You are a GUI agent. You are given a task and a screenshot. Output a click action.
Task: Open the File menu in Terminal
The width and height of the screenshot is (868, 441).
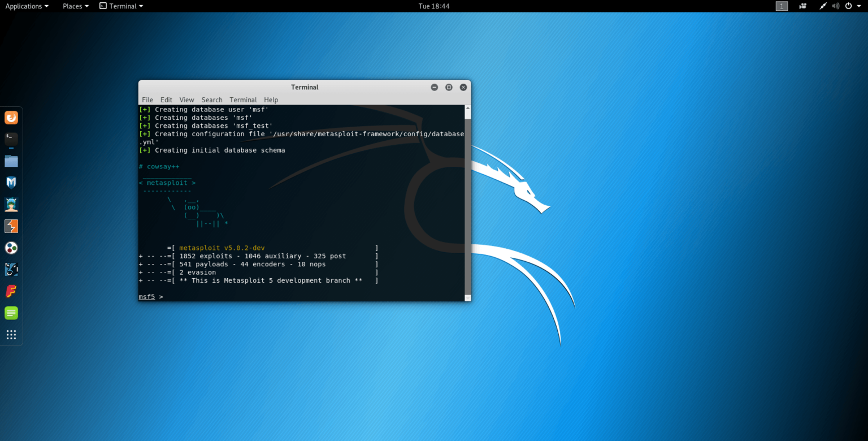click(x=147, y=100)
